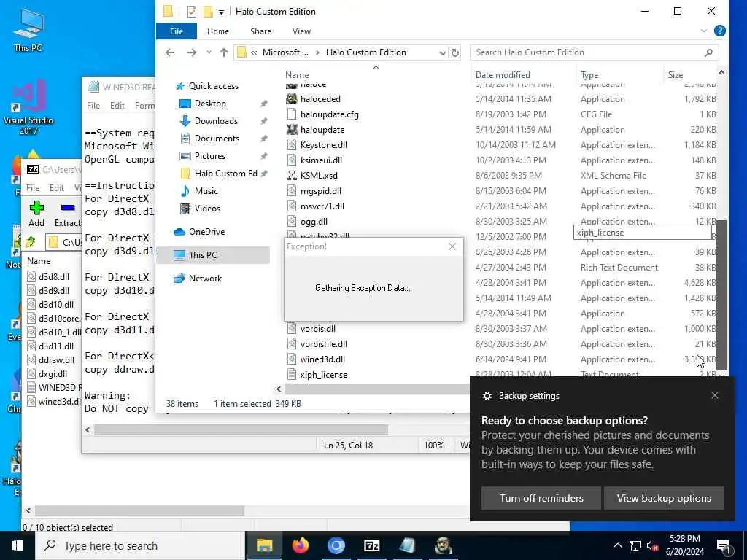
Task: Click the taskbar search box
Action: coord(140,545)
